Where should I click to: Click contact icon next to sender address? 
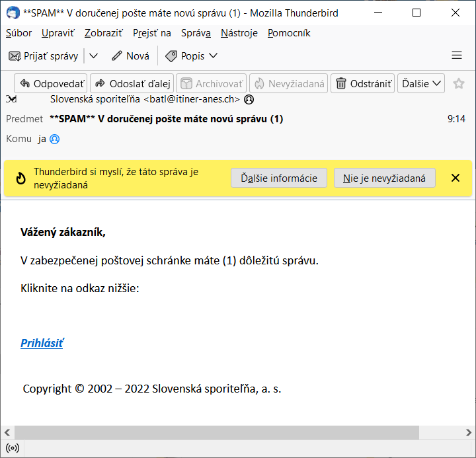tap(249, 100)
